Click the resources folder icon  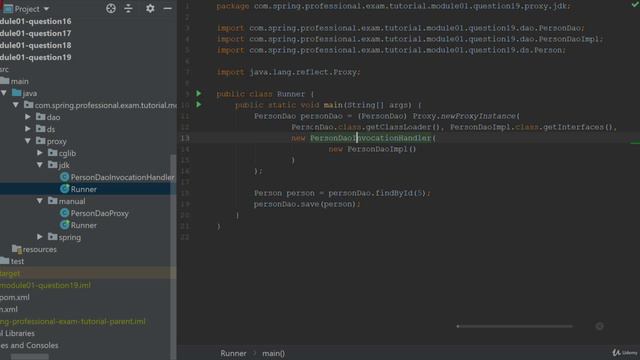point(17,249)
